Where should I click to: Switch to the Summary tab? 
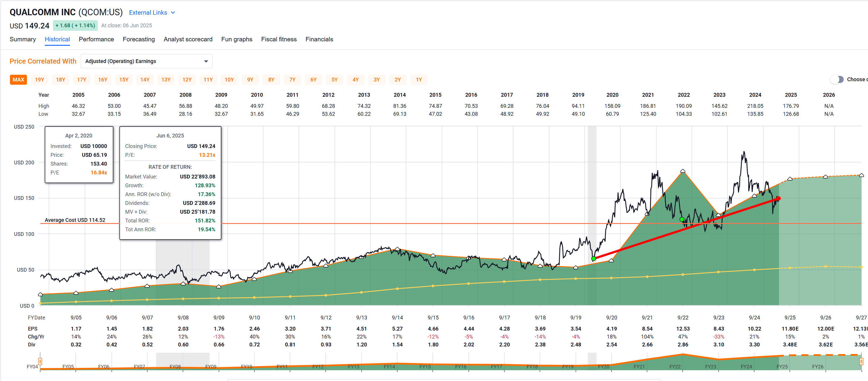(x=23, y=39)
